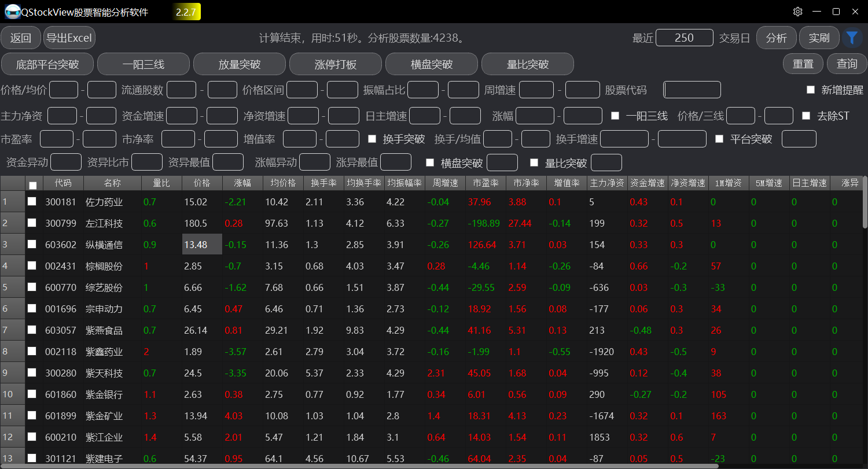Click the blue filter funnel icon
868x469 pixels.
[x=852, y=38]
